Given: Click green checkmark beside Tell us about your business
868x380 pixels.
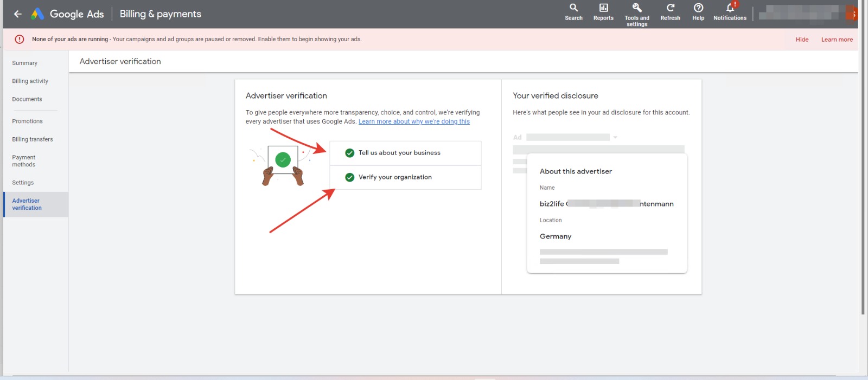Looking at the screenshot, I should tap(350, 153).
